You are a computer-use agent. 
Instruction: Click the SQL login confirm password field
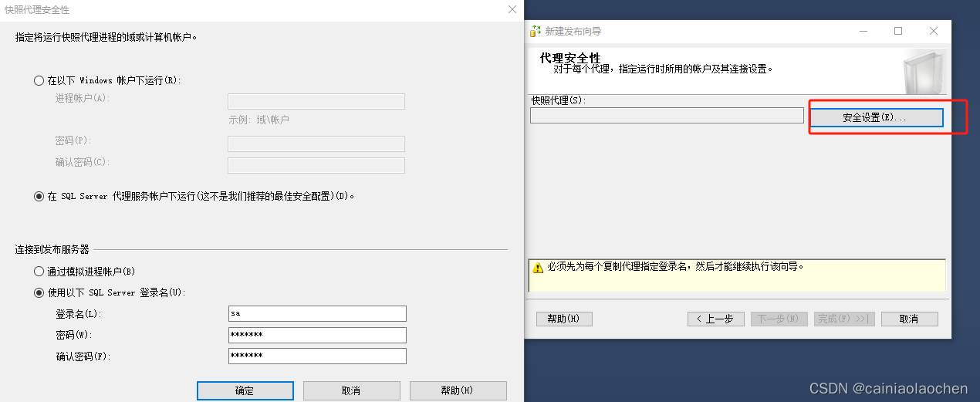click(x=317, y=356)
